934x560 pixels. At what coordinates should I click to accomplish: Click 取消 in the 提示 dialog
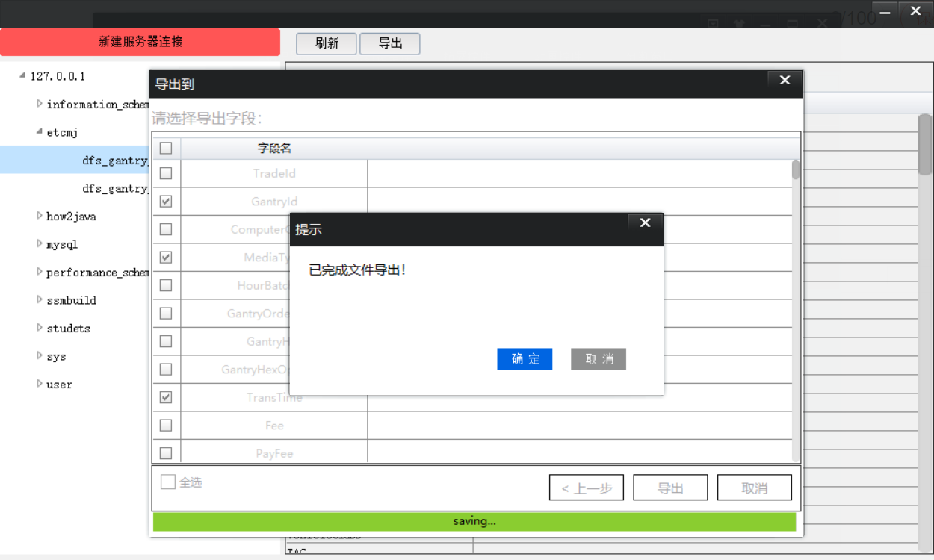(x=599, y=359)
